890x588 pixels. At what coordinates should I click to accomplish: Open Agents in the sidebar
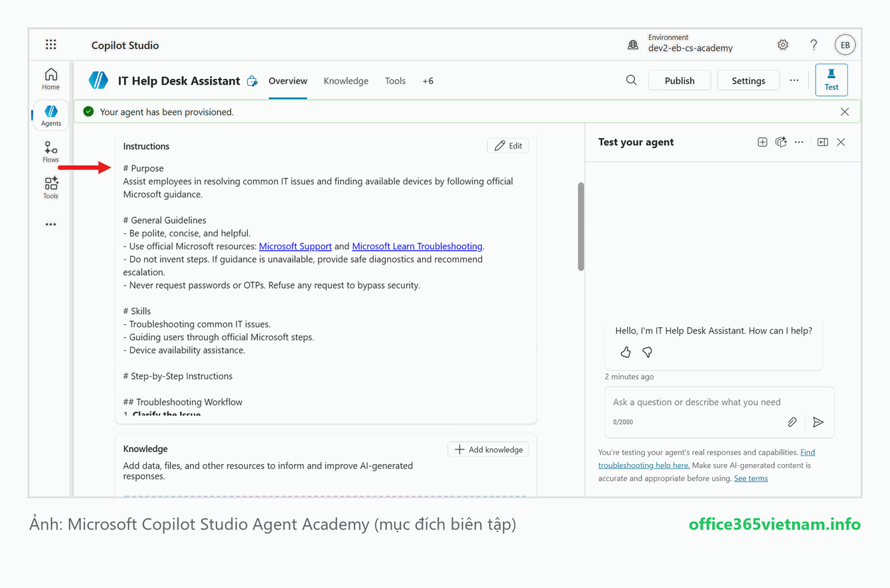click(x=51, y=116)
